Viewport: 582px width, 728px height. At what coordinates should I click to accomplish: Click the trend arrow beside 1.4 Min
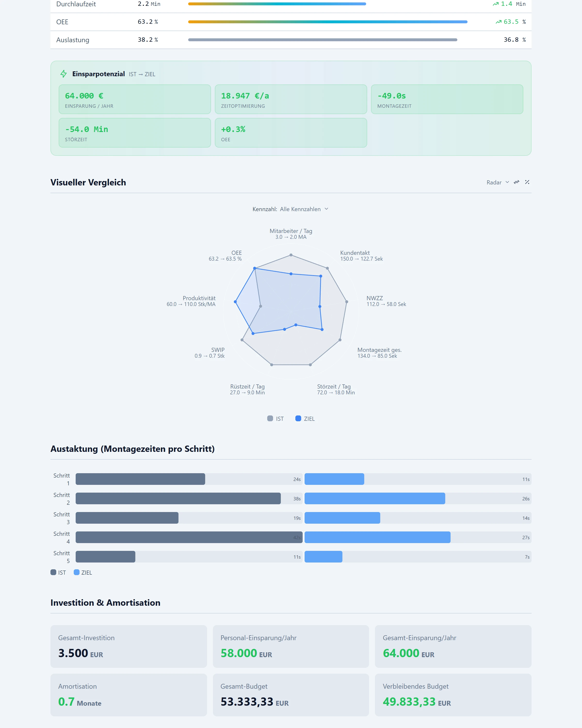click(x=495, y=4)
